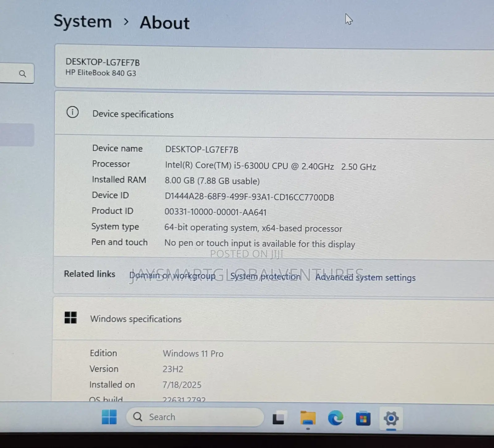
Task: Open Microsoft Edge browser
Action: 335,418
